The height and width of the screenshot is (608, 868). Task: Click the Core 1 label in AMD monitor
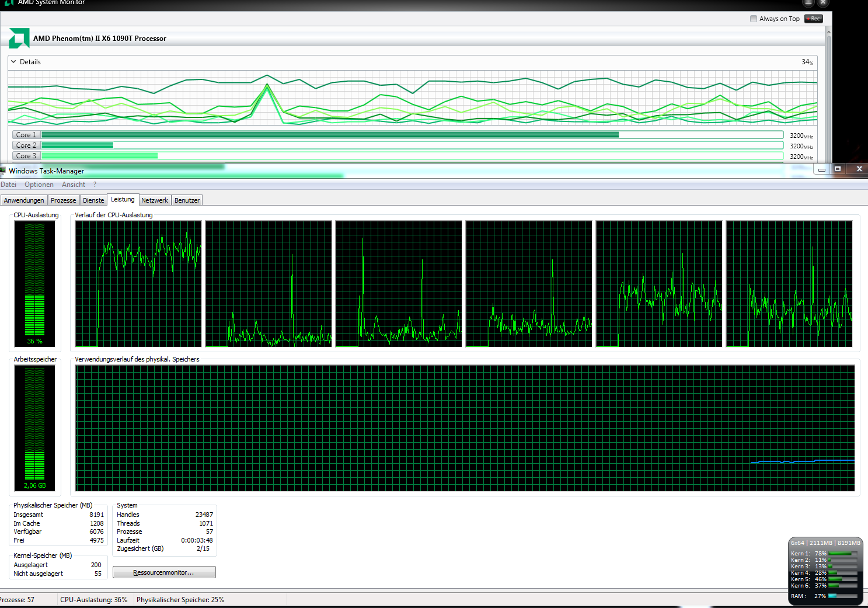point(26,135)
